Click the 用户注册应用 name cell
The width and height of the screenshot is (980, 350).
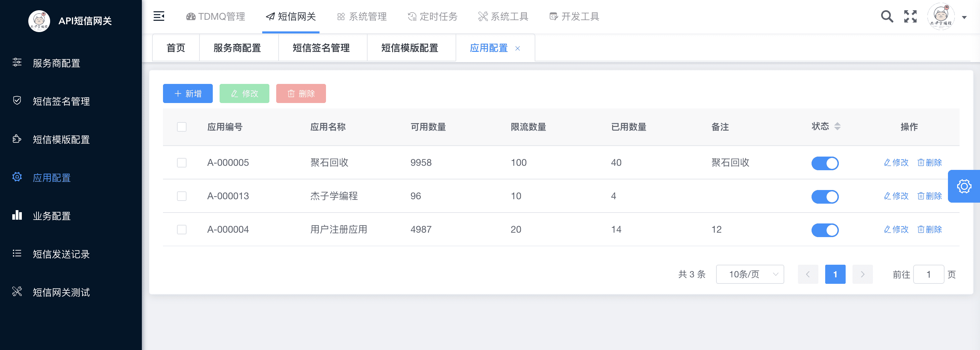(339, 229)
